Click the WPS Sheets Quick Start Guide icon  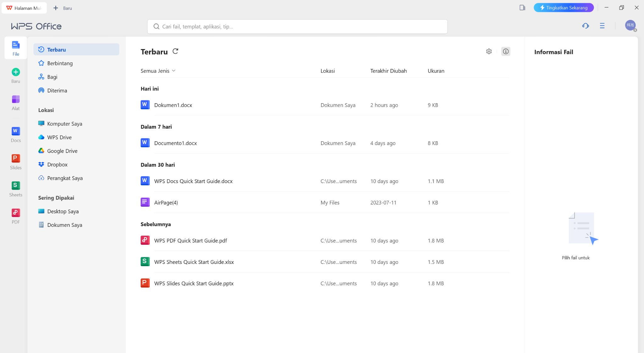pos(145,262)
